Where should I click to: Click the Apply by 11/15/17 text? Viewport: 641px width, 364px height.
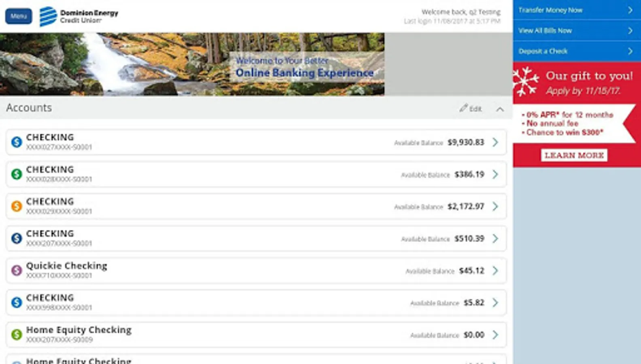point(583,91)
